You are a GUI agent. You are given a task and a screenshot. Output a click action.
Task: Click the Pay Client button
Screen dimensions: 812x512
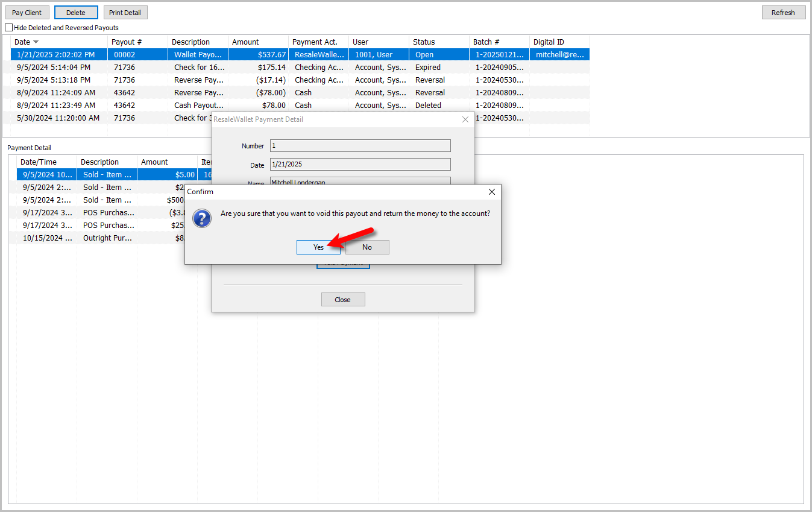point(27,13)
